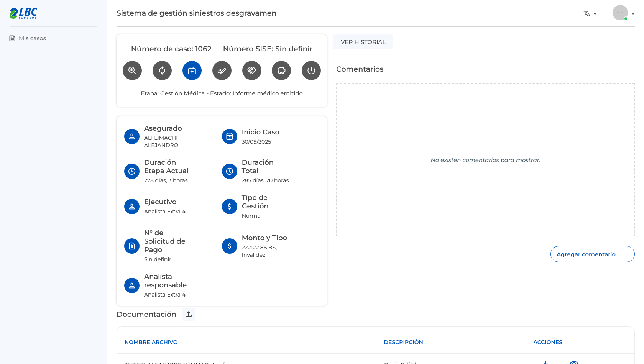Click the Duración Total clock icon
The width and height of the screenshot is (644, 364).
[230, 171]
